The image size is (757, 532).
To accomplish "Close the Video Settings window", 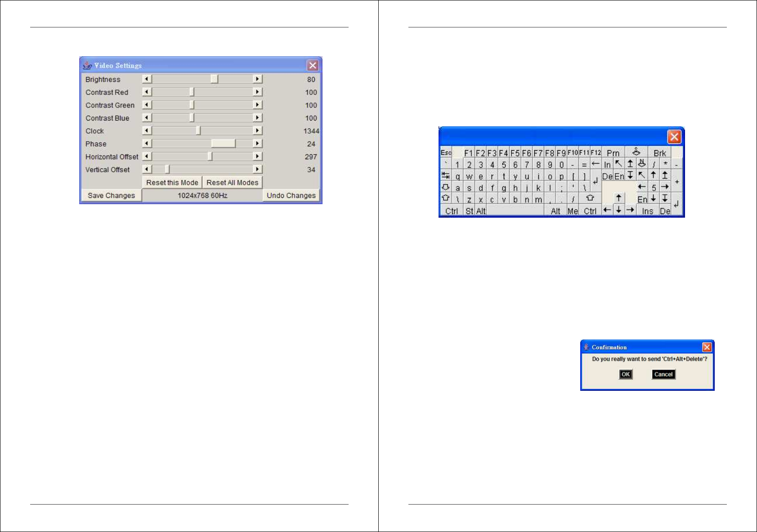I will [x=313, y=65].
